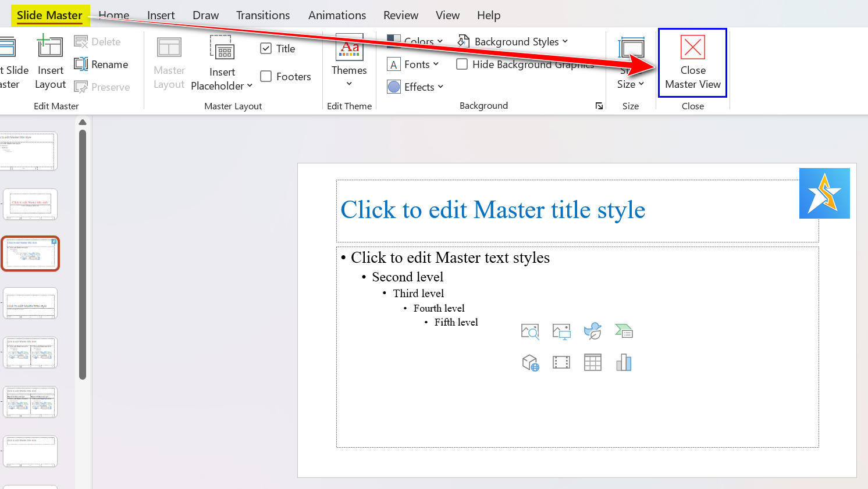Screen dimensions: 868x489
Task: Open the Animations tab
Action: [337, 16]
